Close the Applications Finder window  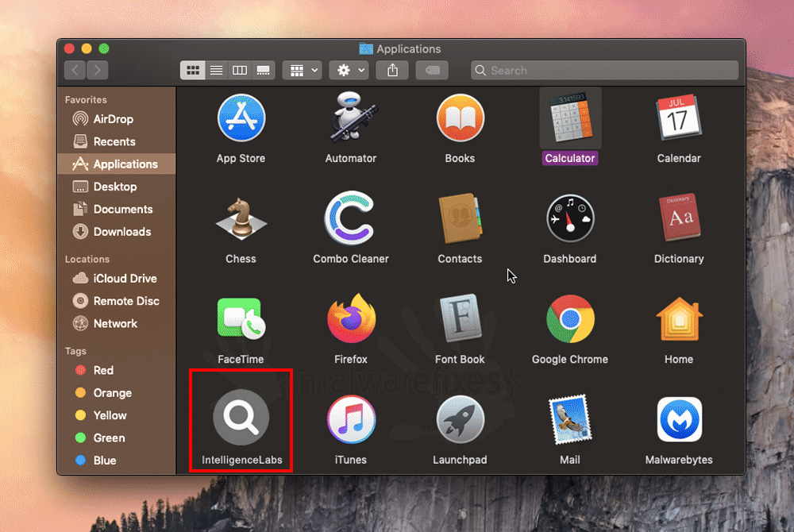[x=69, y=48]
